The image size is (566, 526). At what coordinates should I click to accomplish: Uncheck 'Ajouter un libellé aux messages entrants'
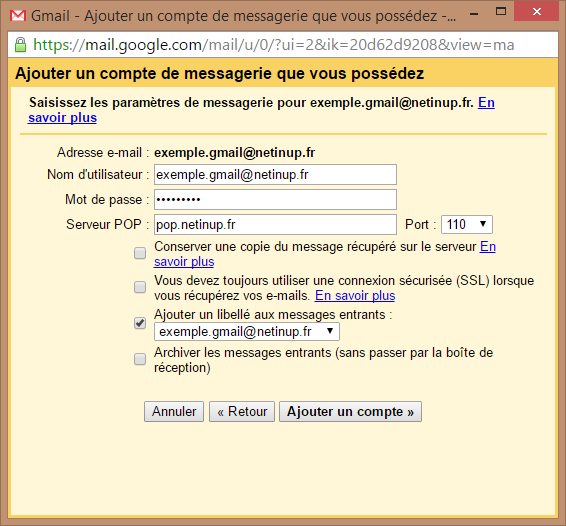pos(140,323)
